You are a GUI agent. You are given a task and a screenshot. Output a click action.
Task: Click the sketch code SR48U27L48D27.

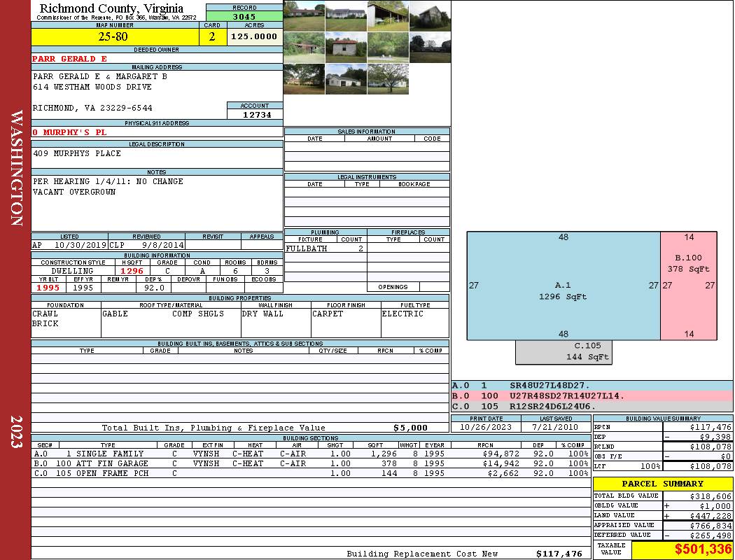[549, 385]
